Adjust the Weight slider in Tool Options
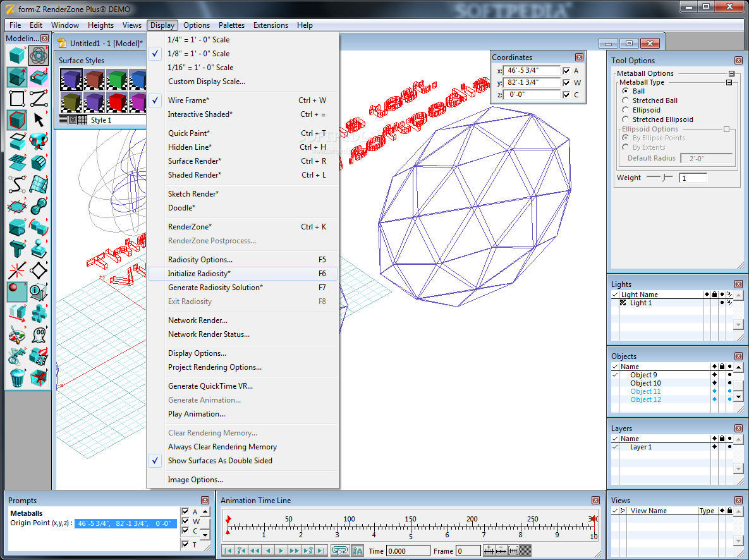Viewport: 749px width, 560px height. [x=664, y=178]
